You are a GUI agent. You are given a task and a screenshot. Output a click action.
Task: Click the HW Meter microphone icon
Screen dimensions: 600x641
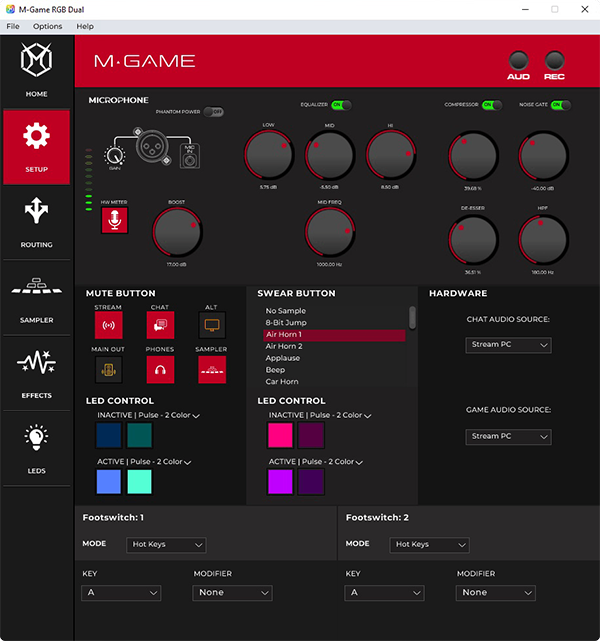point(114,220)
